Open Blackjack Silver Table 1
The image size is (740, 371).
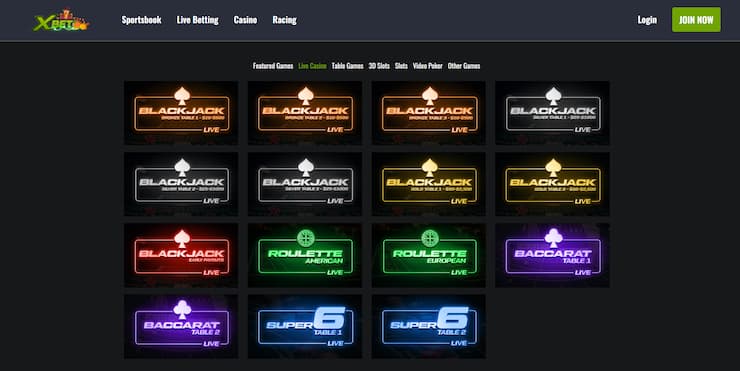[552, 113]
